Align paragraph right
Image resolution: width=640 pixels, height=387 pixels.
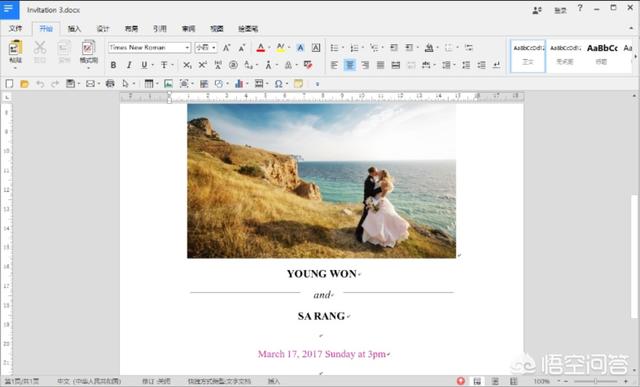pos(365,65)
